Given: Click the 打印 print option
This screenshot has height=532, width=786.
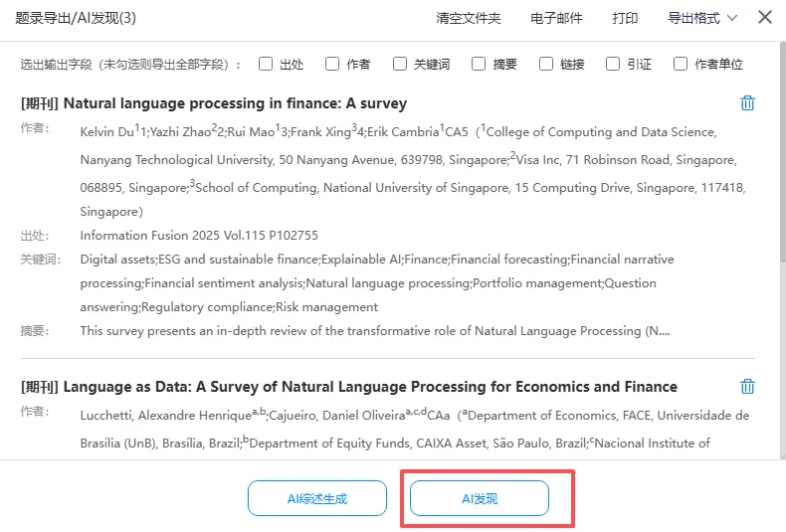Looking at the screenshot, I should pos(625,18).
